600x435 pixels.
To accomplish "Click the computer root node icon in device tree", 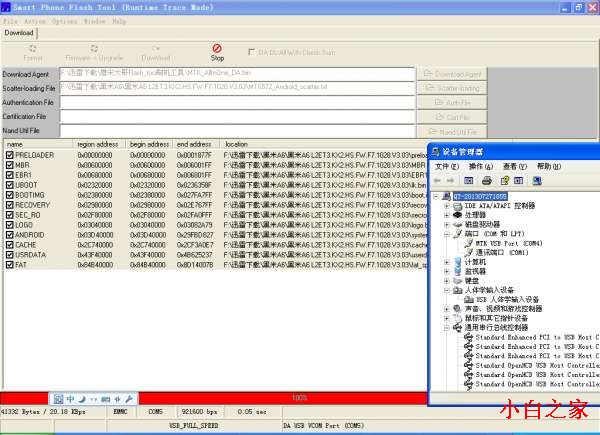I will 446,196.
